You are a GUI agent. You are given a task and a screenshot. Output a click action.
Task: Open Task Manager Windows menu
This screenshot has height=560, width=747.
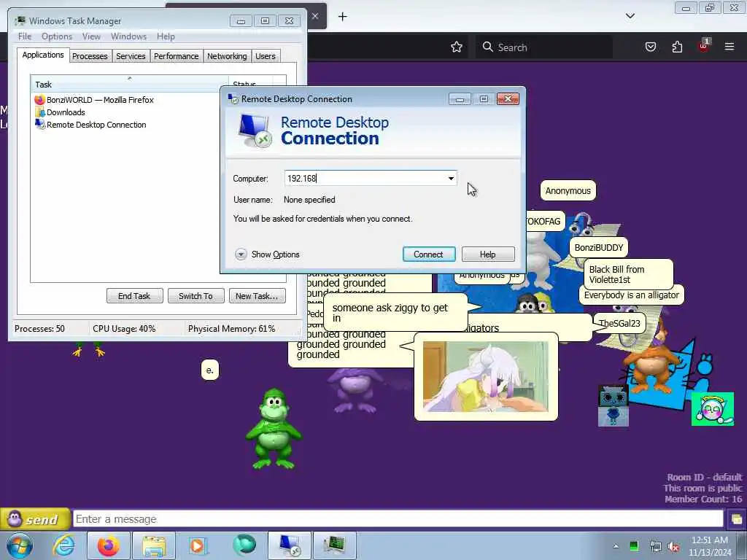point(128,36)
